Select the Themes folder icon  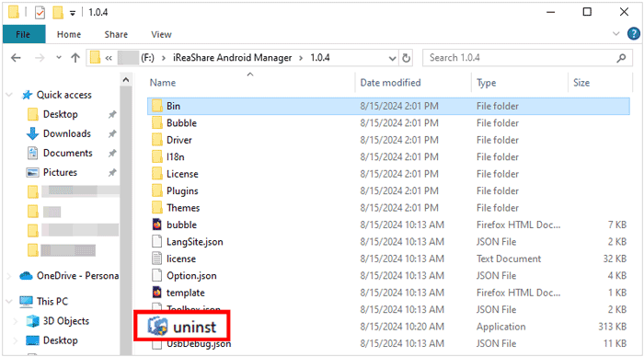click(x=157, y=207)
